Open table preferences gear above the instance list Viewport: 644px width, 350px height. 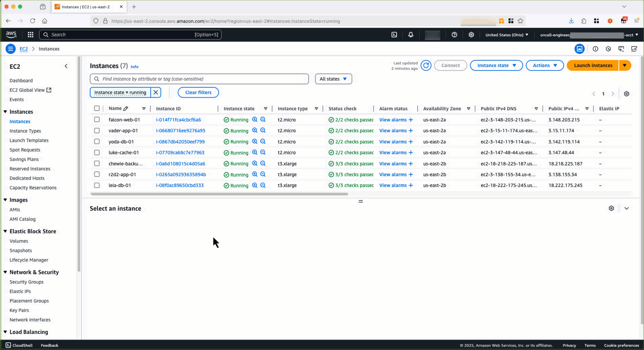[626, 94]
